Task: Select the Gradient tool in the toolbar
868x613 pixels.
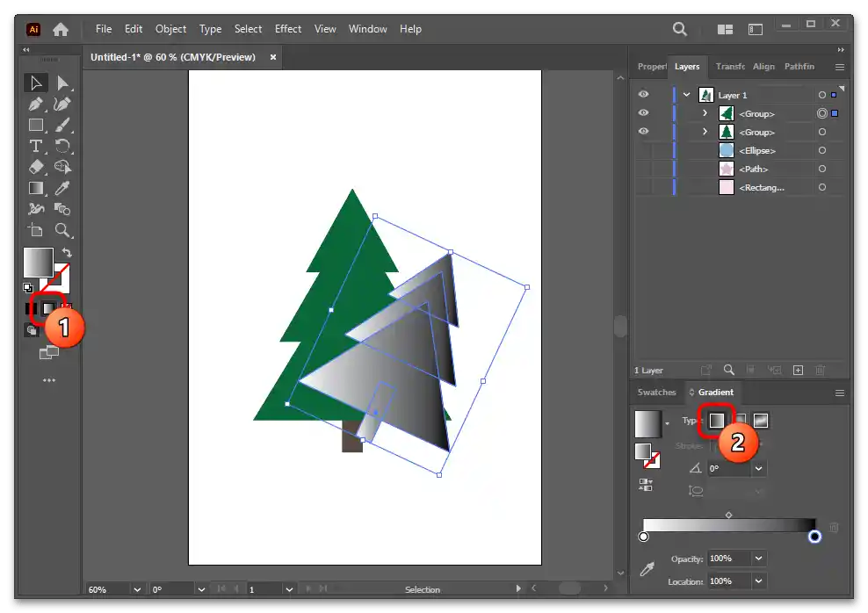Action: pyautogui.click(x=36, y=188)
